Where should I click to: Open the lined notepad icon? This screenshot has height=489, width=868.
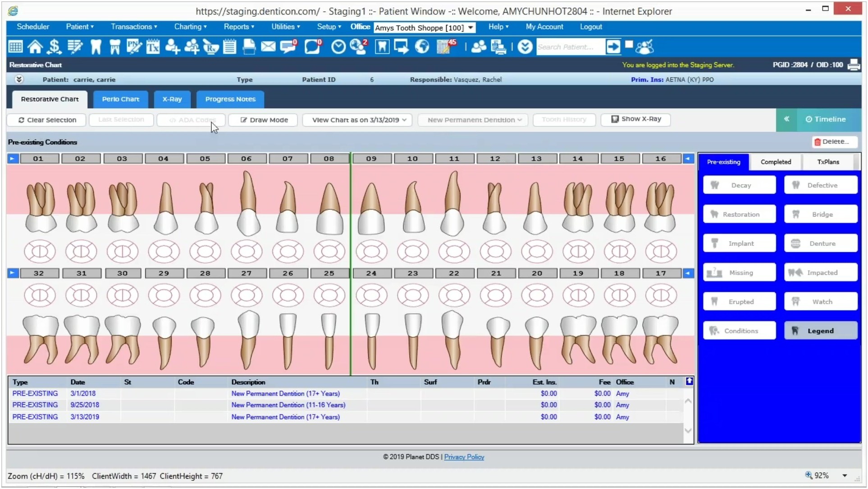pos(230,46)
